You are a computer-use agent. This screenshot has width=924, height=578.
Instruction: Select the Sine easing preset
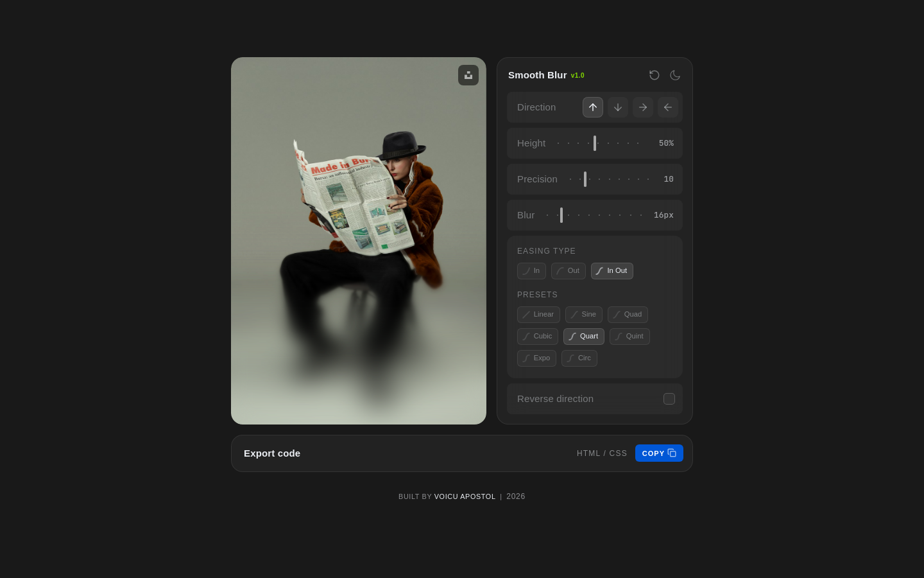click(x=584, y=314)
